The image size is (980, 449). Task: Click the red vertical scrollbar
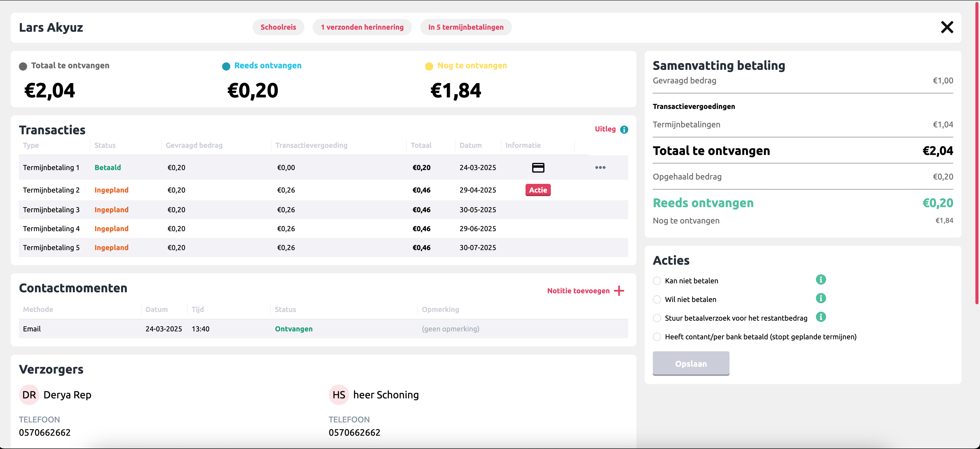click(977, 152)
